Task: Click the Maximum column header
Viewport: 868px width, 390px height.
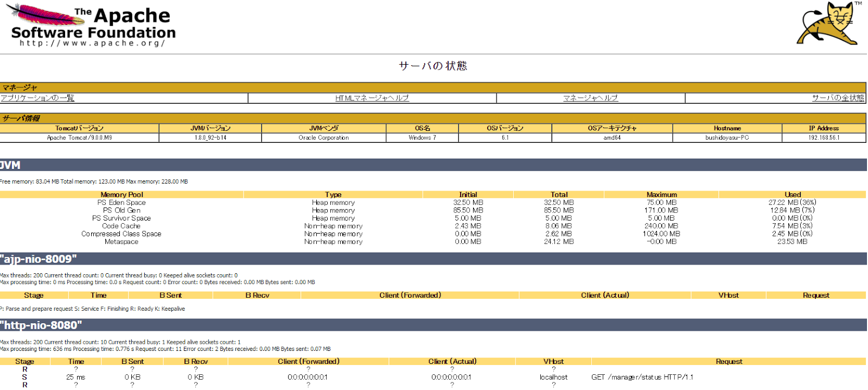Action: coord(661,194)
